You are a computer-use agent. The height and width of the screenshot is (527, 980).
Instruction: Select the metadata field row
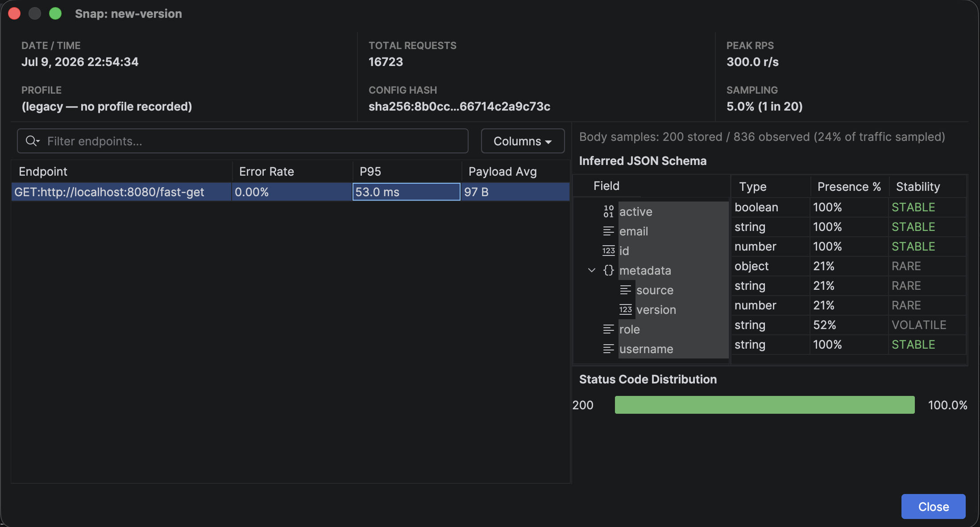tap(673, 270)
